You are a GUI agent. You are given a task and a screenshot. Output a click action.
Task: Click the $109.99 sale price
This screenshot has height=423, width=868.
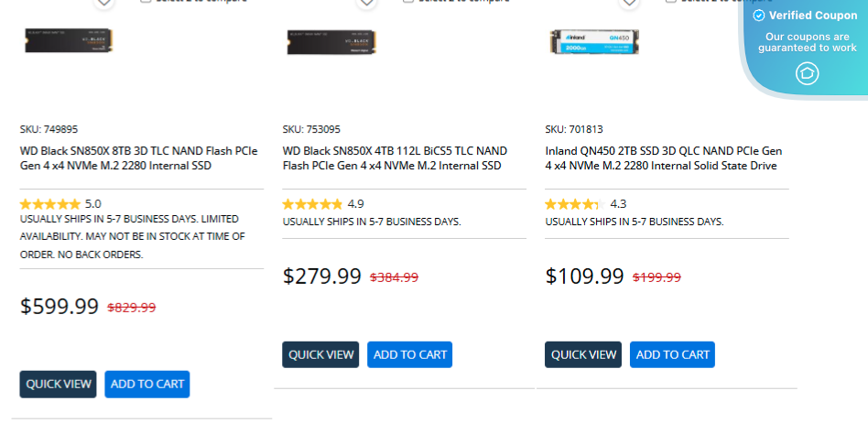pyautogui.click(x=584, y=277)
